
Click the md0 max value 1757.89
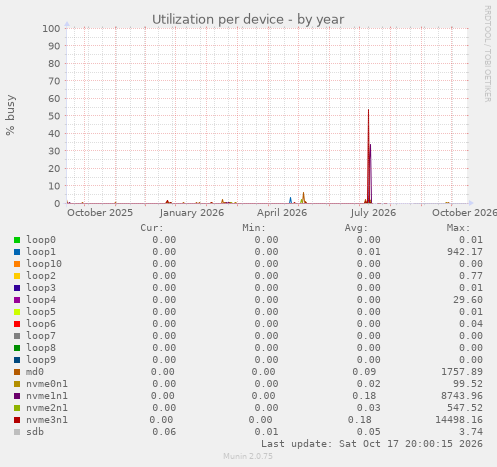click(462, 372)
